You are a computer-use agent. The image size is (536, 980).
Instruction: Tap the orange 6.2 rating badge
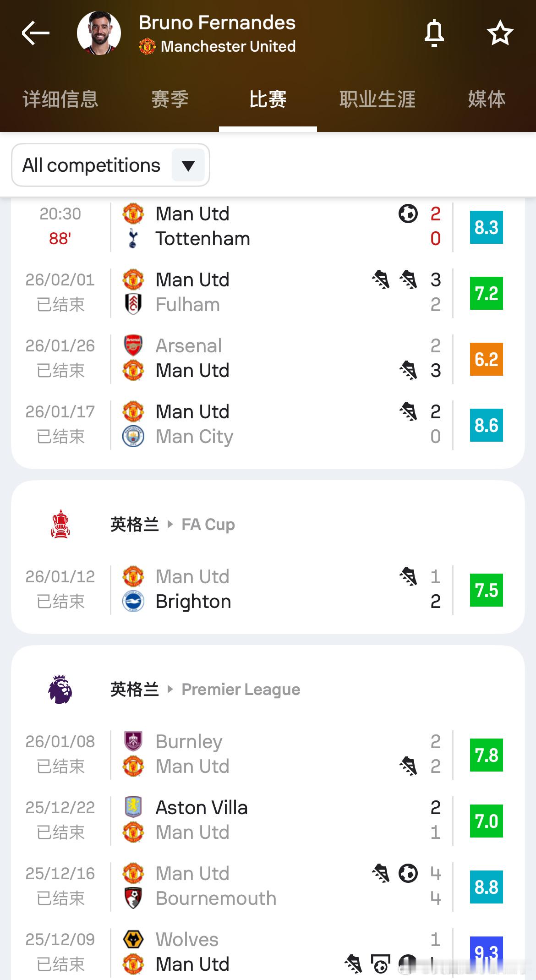coord(486,359)
